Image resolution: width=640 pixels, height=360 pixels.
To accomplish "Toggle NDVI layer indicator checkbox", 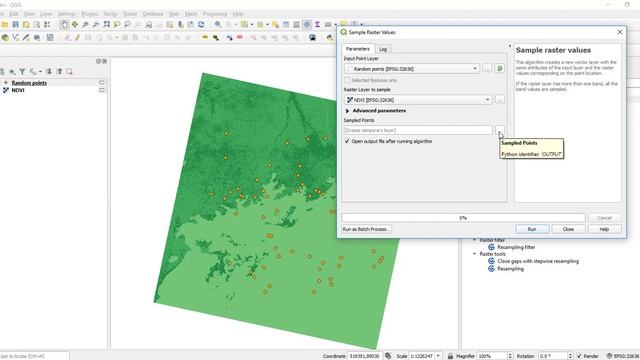I will click(x=102, y=90).
